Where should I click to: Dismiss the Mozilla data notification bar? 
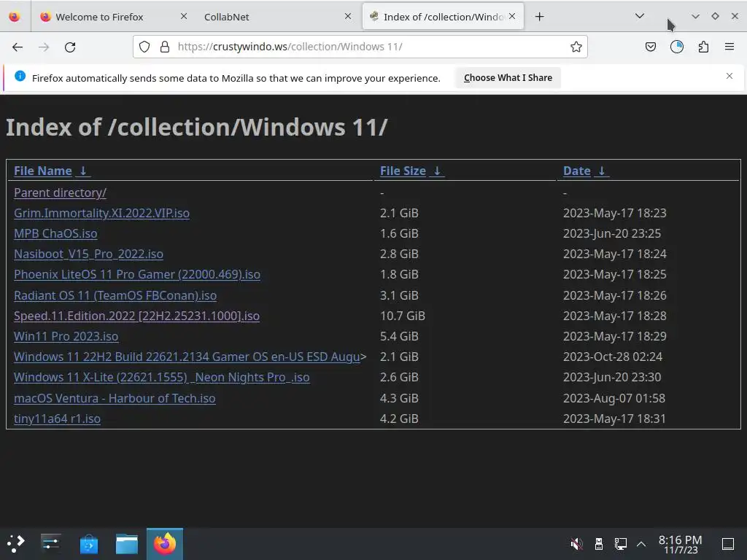[x=729, y=76]
